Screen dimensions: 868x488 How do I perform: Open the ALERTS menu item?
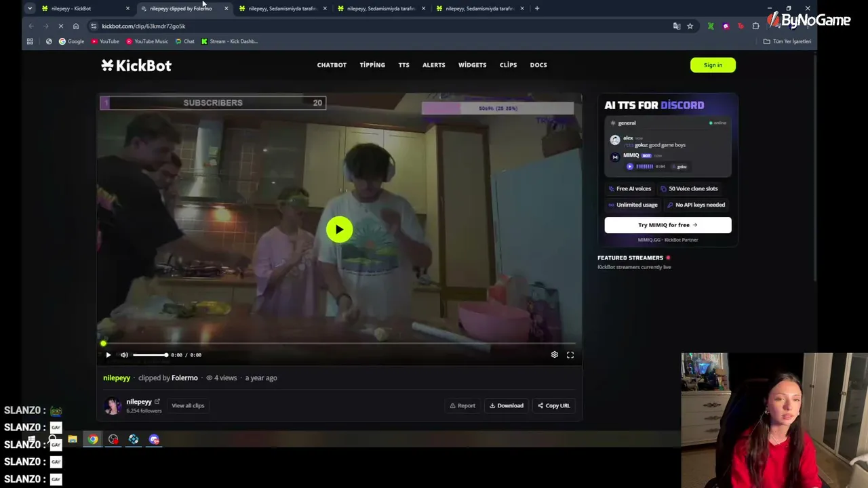click(x=434, y=65)
